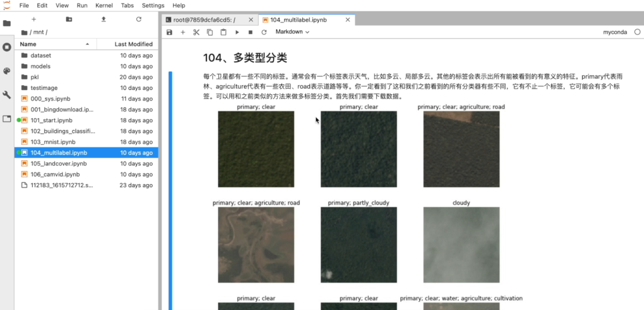644x310 pixels.
Task: Interrupt the kernel with stop button
Action: pyautogui.click(x=250, y=32)
